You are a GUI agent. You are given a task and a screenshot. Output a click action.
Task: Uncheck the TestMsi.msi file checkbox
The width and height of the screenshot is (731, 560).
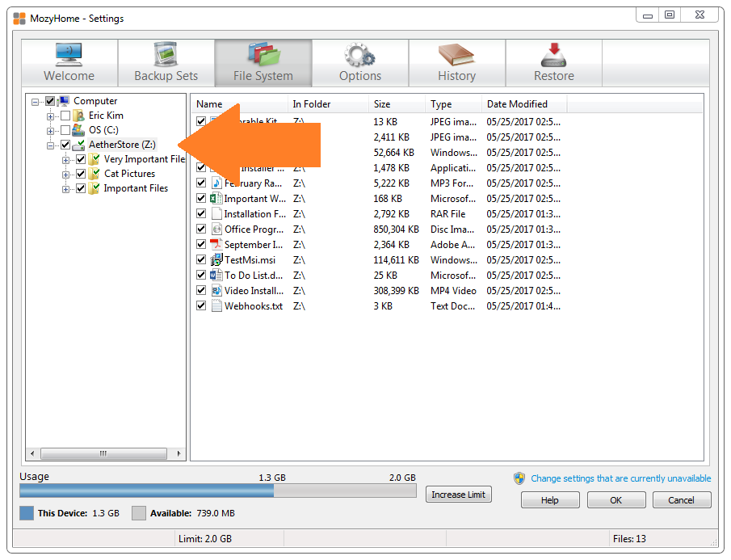tap(201, 259)
